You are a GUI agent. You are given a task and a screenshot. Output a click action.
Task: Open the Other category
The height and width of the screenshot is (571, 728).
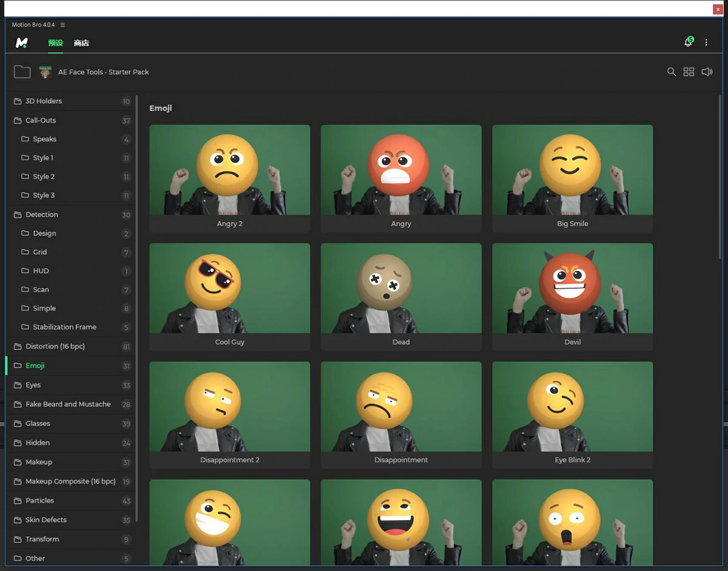tap(72, 558)
